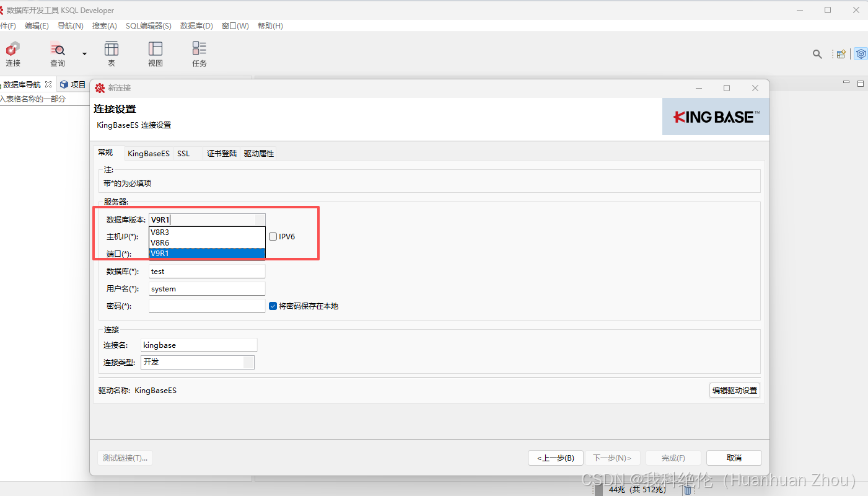Click the 编辑驱动设置 button
868x496 pixels.
coord(735,391)
